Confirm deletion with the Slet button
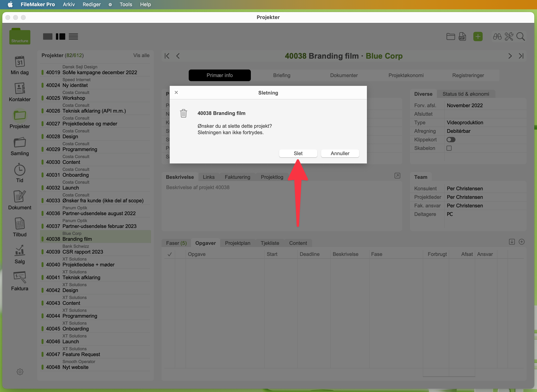The image size is (537, 392). pyautogui.click(x=298, y=153)
